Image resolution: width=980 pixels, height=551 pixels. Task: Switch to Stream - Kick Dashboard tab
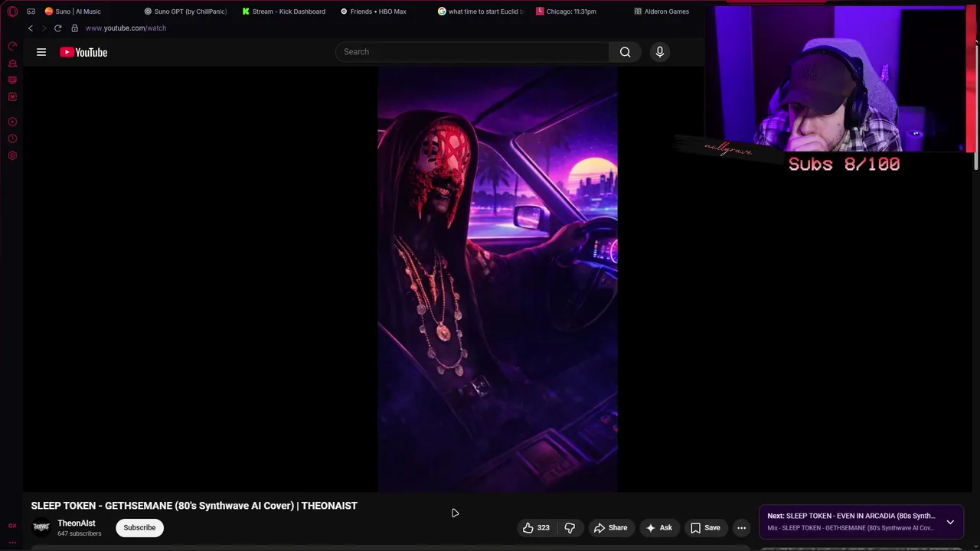point(284,11)
